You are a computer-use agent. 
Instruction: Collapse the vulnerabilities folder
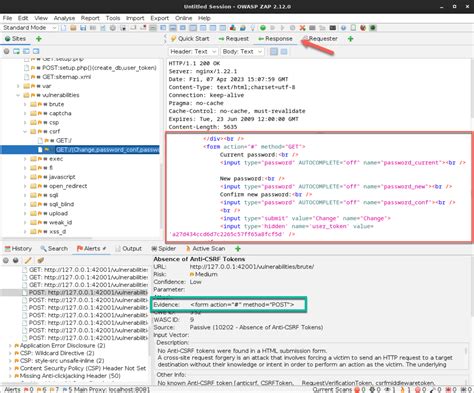click(x=18, y=95)
